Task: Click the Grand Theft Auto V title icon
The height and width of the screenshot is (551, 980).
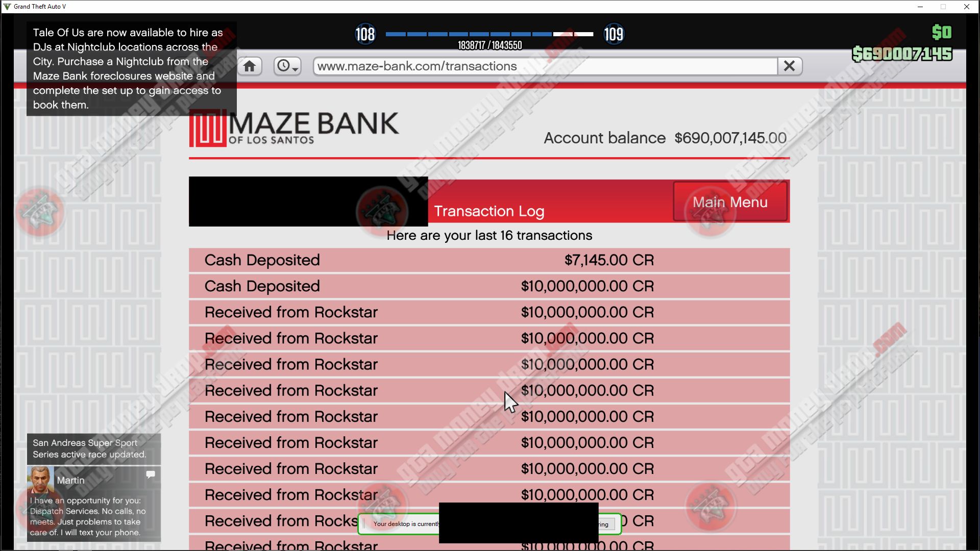Action: pos(7,7)
